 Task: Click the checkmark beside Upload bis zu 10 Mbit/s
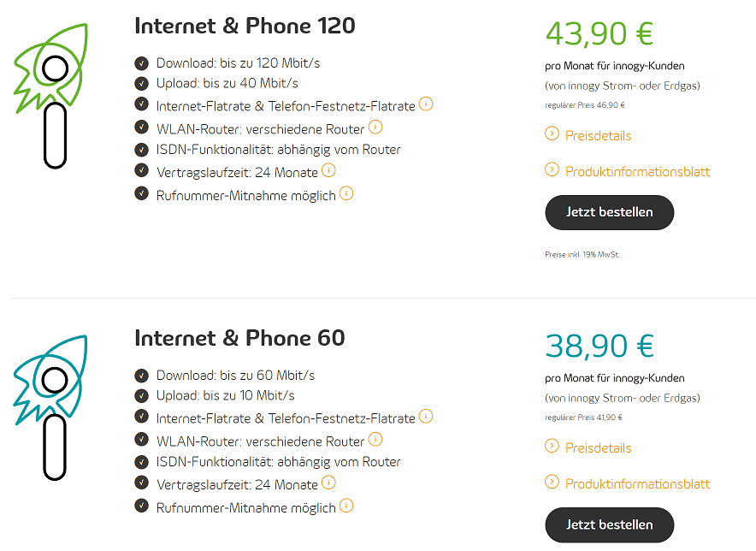click(x=141, y=395)
